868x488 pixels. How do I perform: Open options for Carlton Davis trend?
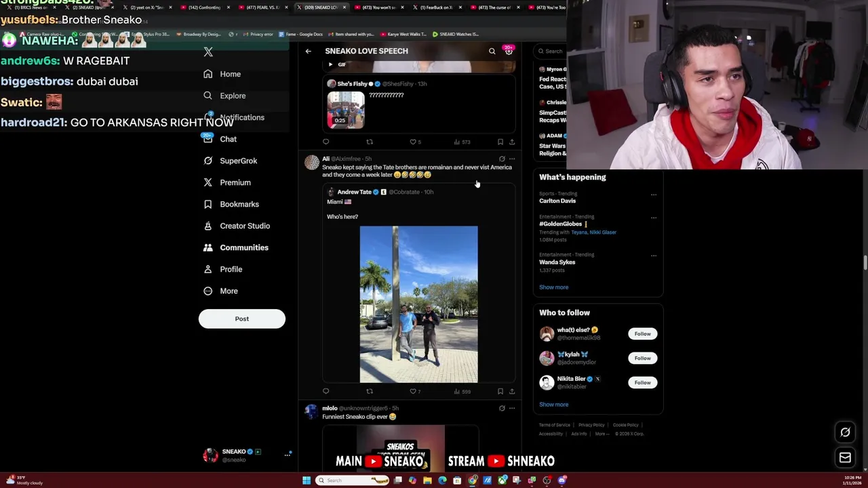tap(654, 195)
